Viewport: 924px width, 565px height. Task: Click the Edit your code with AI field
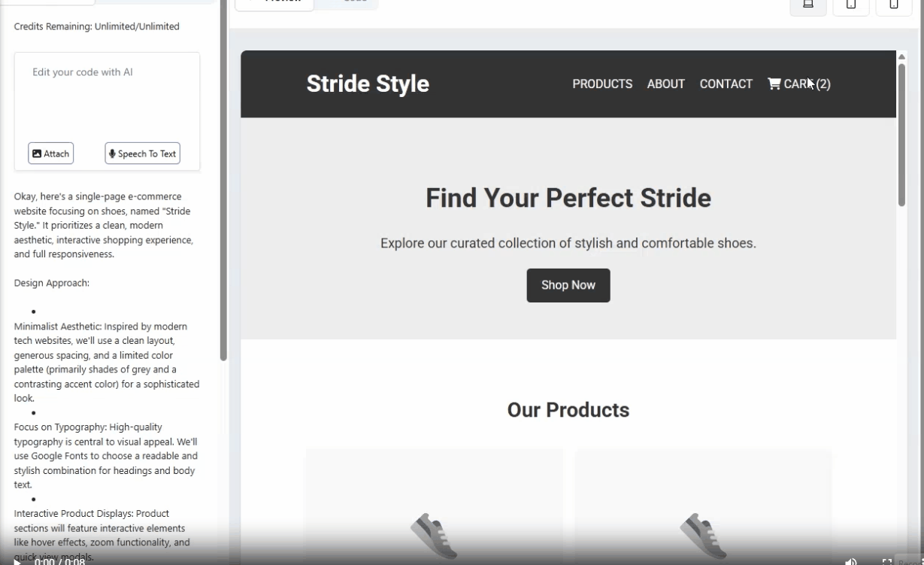[107, 94]
